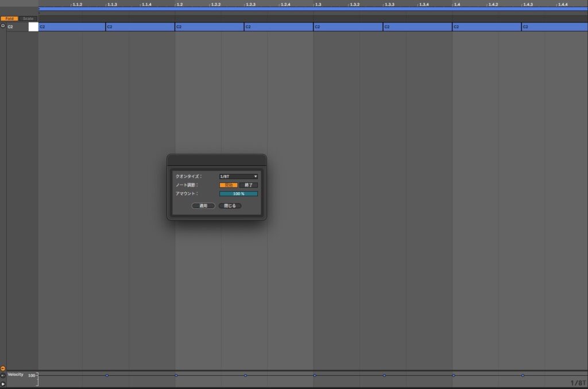Toggle the Fold button
588x389 pixels.
(10, 18)
